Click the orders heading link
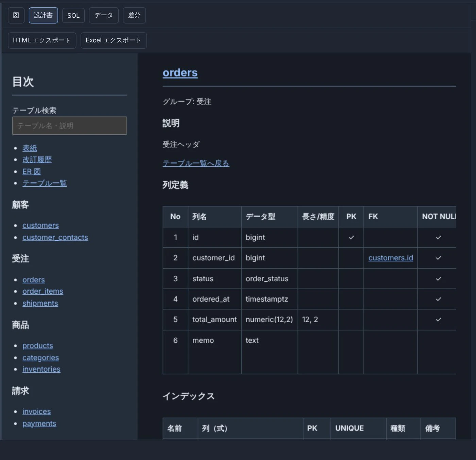Screen dimensions: 476x460 point(180,73)
